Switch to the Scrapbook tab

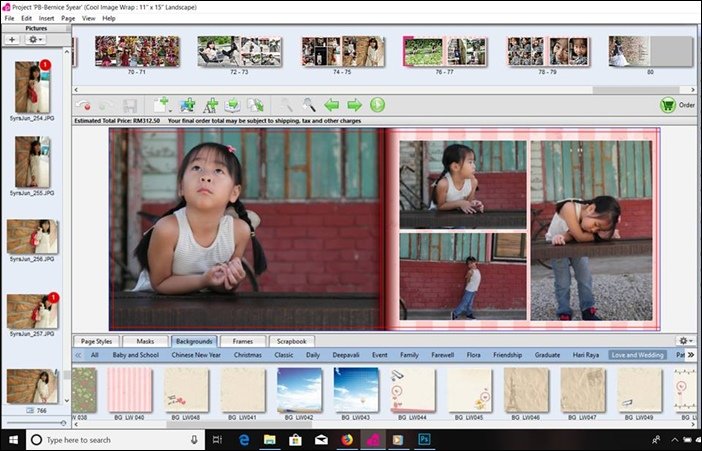point(291,341)
